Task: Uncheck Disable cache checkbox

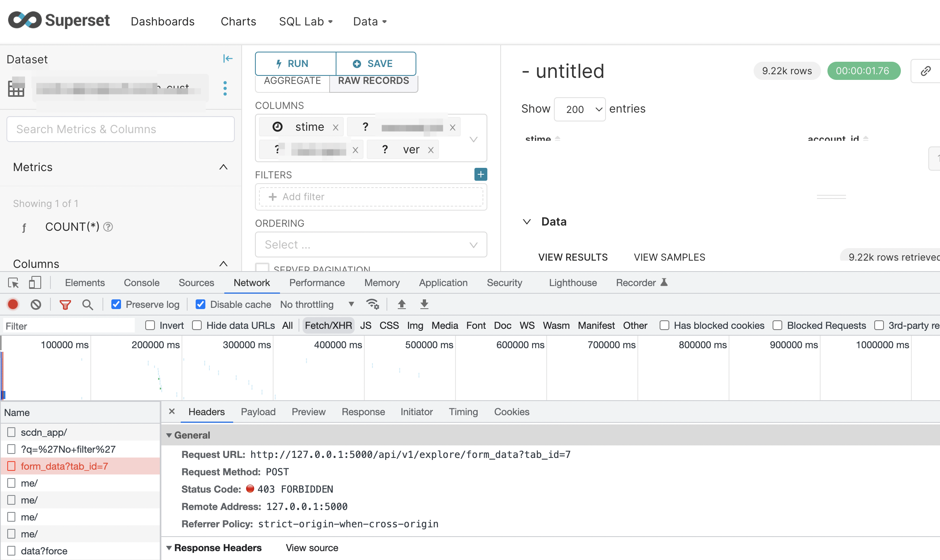Action: 201,305
